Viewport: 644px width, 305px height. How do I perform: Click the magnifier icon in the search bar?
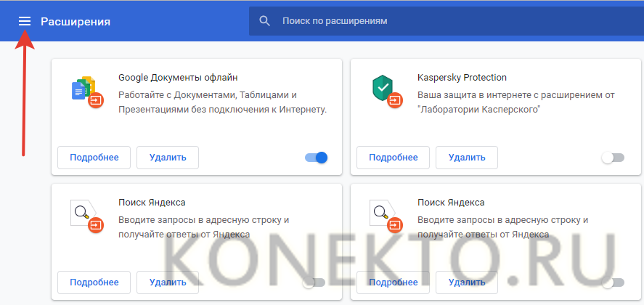coord(265,21)
